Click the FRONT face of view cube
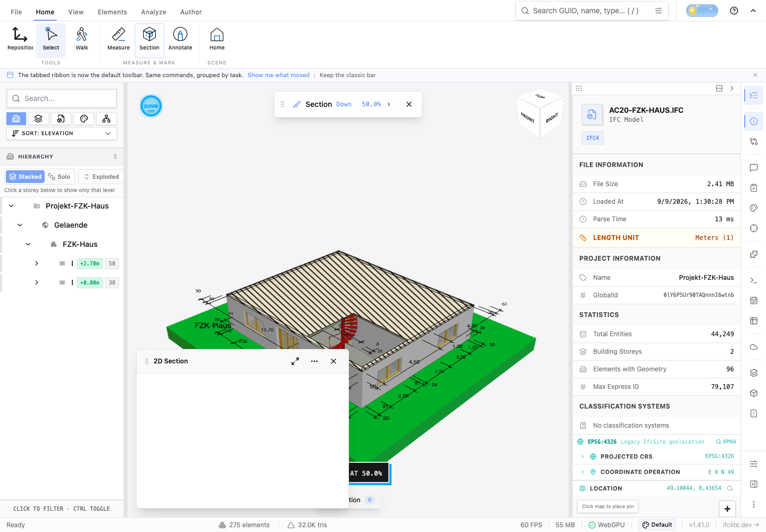 pos(527,118)
